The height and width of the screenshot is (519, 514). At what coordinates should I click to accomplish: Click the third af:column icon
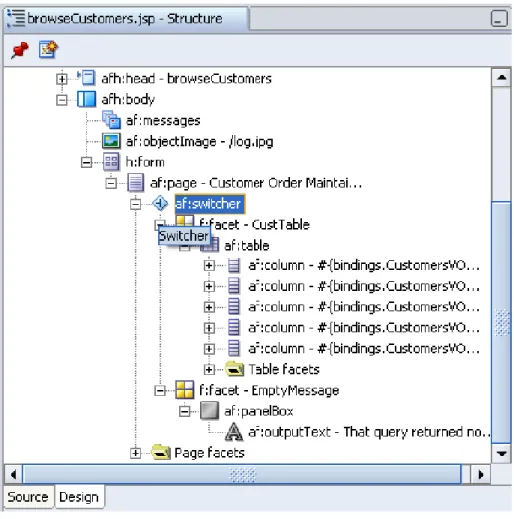(x=233, y=307)
